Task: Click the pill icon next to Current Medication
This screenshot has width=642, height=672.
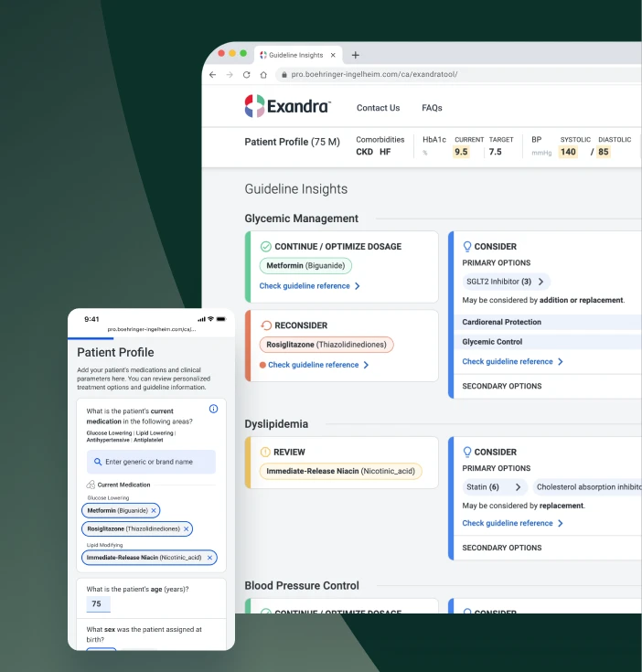Action: (91, 485)
